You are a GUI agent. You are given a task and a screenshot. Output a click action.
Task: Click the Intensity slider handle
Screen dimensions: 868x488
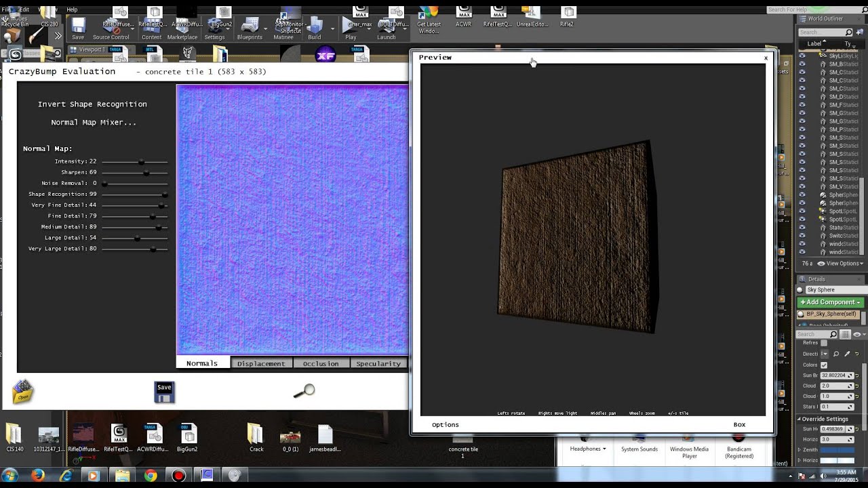tap(141, 162)
